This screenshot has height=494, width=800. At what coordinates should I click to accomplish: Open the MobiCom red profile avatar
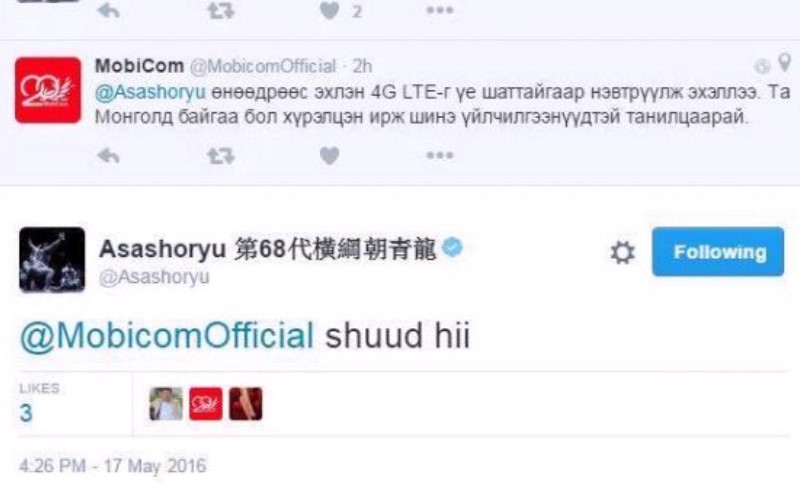pyautogui.click(x=48, y=90)
